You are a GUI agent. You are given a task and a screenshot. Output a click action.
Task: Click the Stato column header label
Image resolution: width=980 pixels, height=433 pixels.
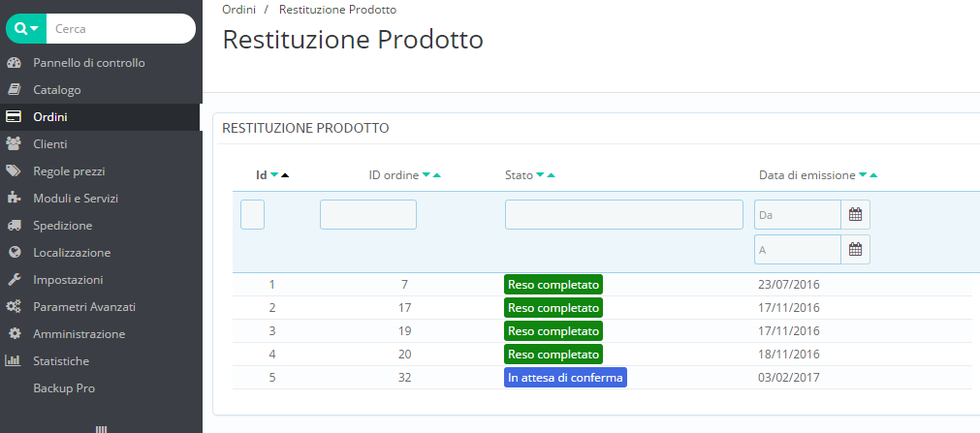tap(519, 175)
